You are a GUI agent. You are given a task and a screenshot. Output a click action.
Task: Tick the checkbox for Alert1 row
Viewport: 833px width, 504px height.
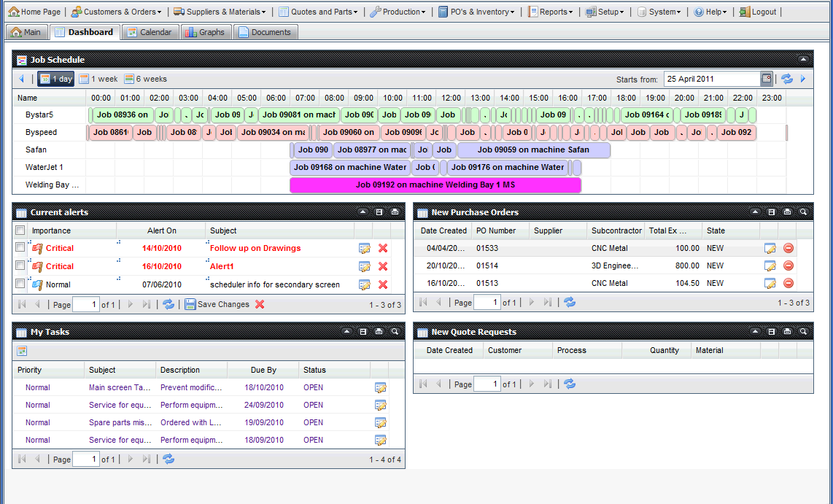[20, 266]
